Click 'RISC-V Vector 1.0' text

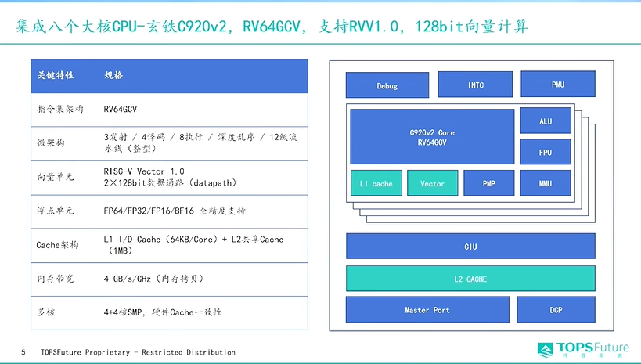[x=144, y=171]
